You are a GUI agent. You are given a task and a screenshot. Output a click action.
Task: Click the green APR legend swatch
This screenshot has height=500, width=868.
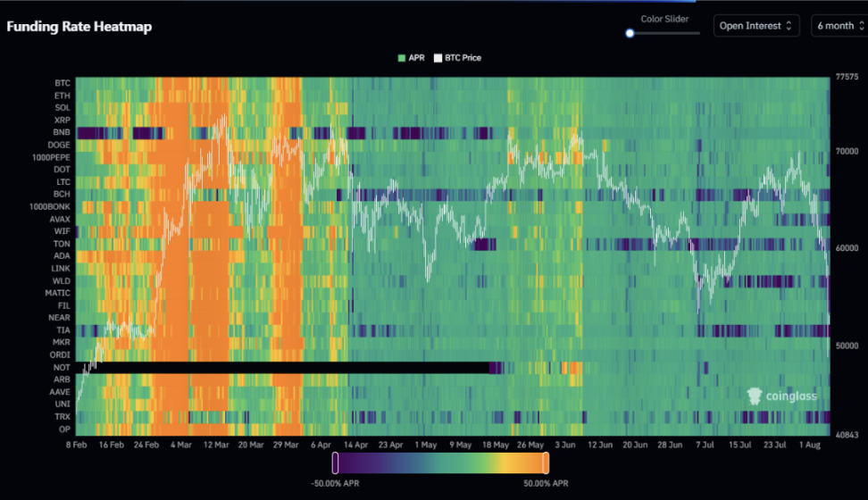tap(401, 58)
